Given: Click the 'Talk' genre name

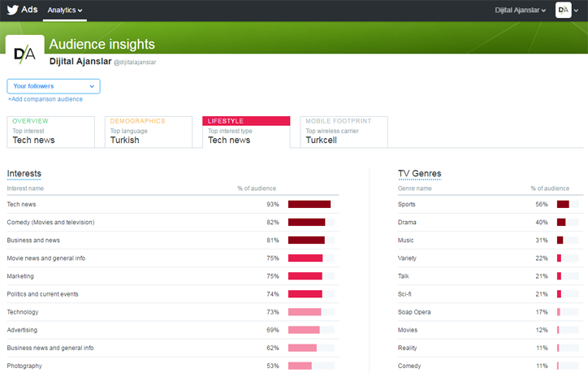Looking at the screenshot, I should tap(404, 276).
